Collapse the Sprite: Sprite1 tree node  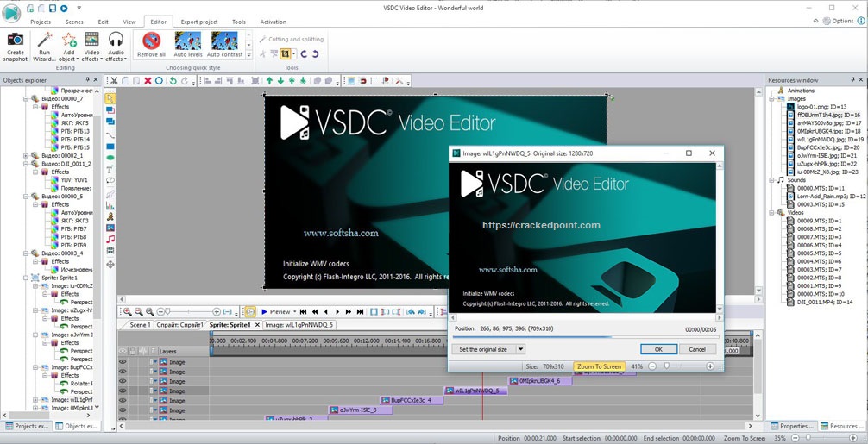26,278
